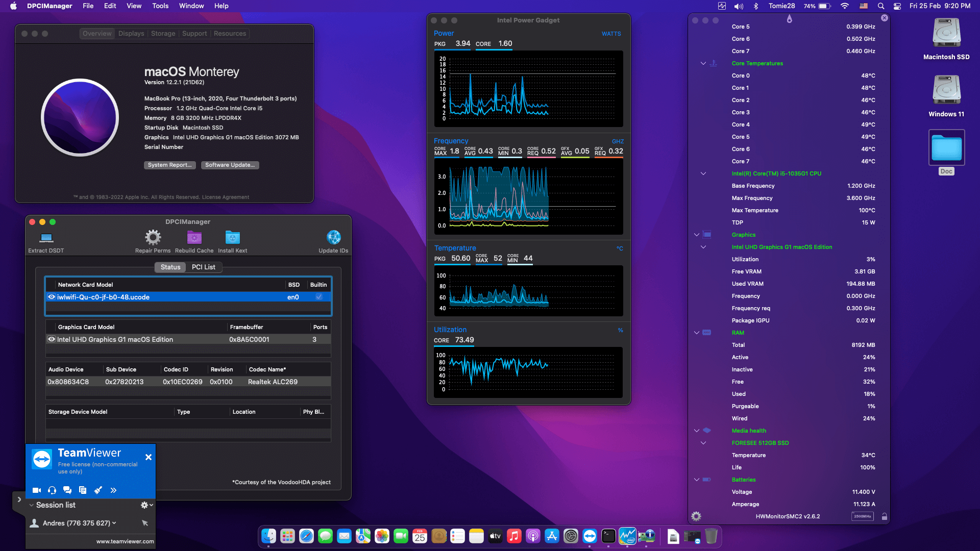Collapse RAM group in HWMonitor
The height and width of the screenshot is (551, 980).
tap(697, 333)
